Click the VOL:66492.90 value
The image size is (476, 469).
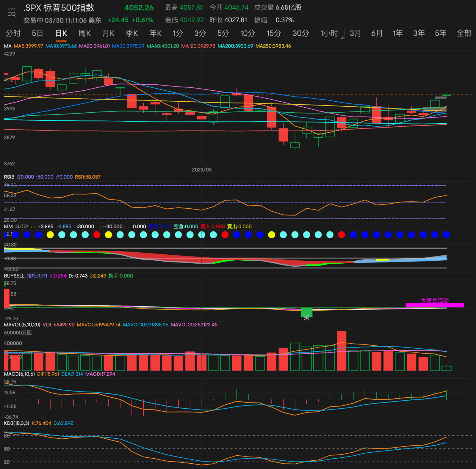tap(59, 325)
